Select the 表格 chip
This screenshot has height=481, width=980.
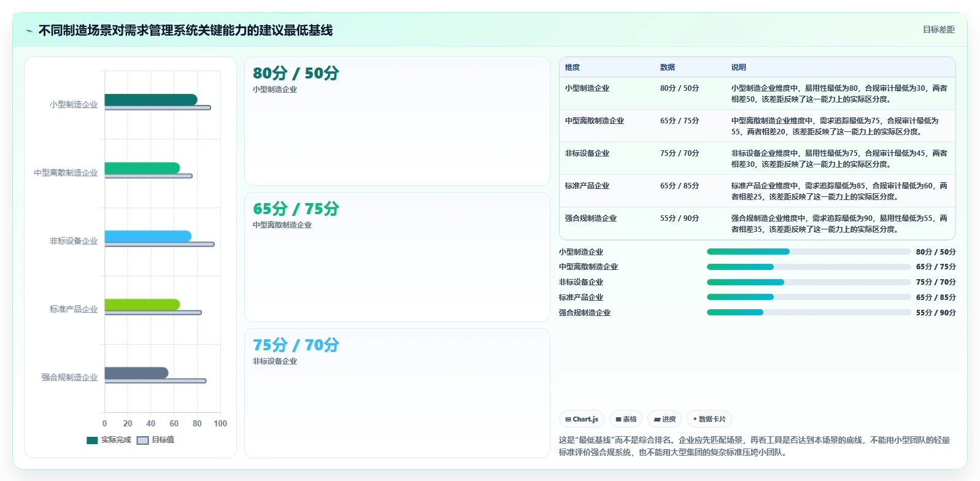tap(626, 419)
